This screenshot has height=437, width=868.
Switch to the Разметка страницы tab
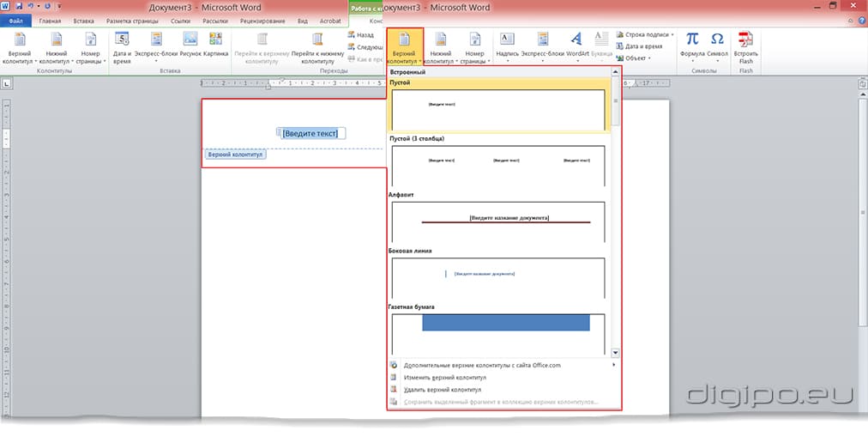pyautogui.click(x=130, y=20)
